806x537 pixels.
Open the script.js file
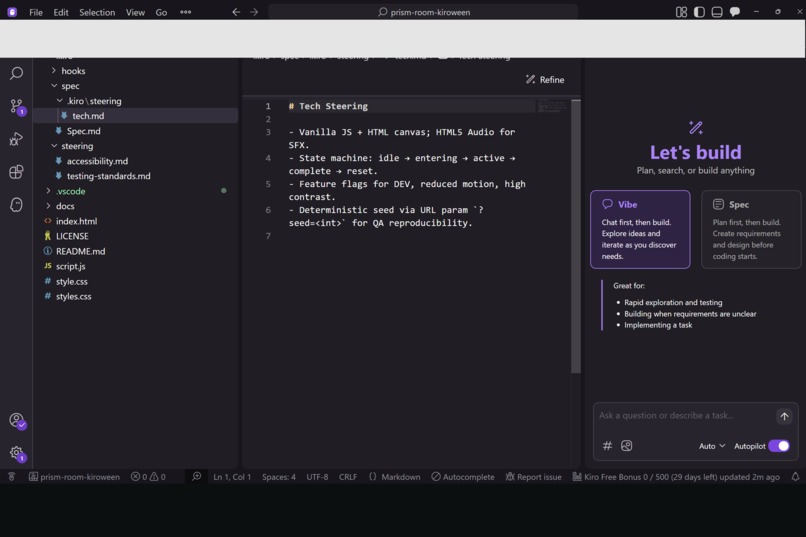pos(70,266)
